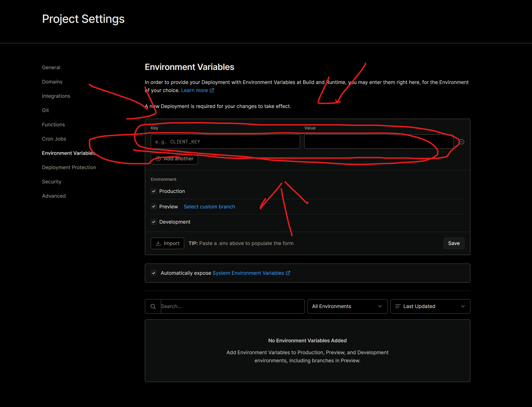Viewport: 532px width, 407px height.
Task: Focus the Key input field
Action: [225, 142]
